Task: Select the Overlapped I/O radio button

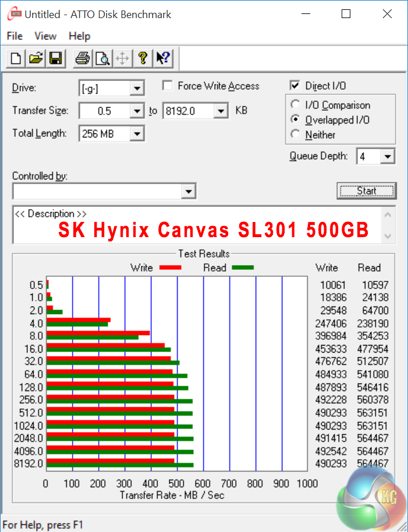Action: (x=295, y=119)
